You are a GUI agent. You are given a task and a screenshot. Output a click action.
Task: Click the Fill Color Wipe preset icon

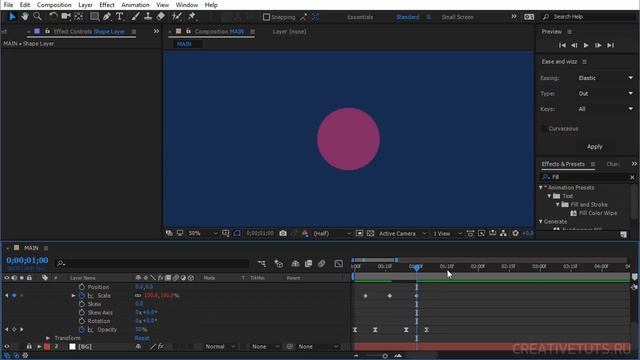pos(573,213)
